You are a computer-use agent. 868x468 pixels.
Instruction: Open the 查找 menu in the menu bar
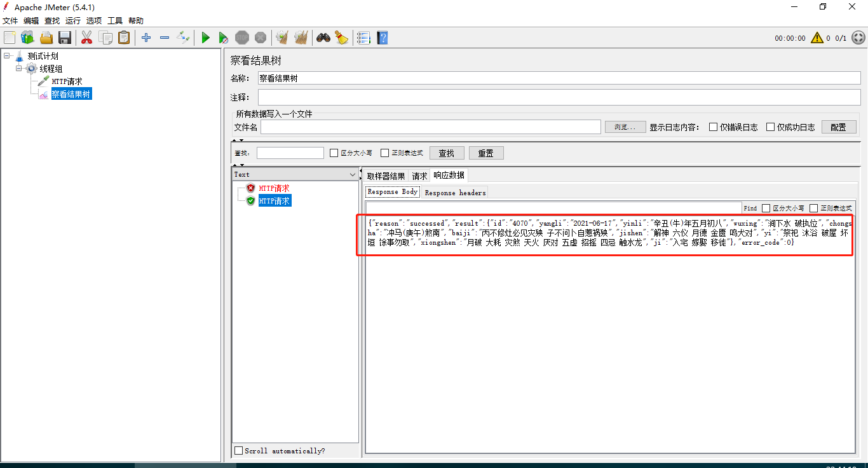coord(52,21)
